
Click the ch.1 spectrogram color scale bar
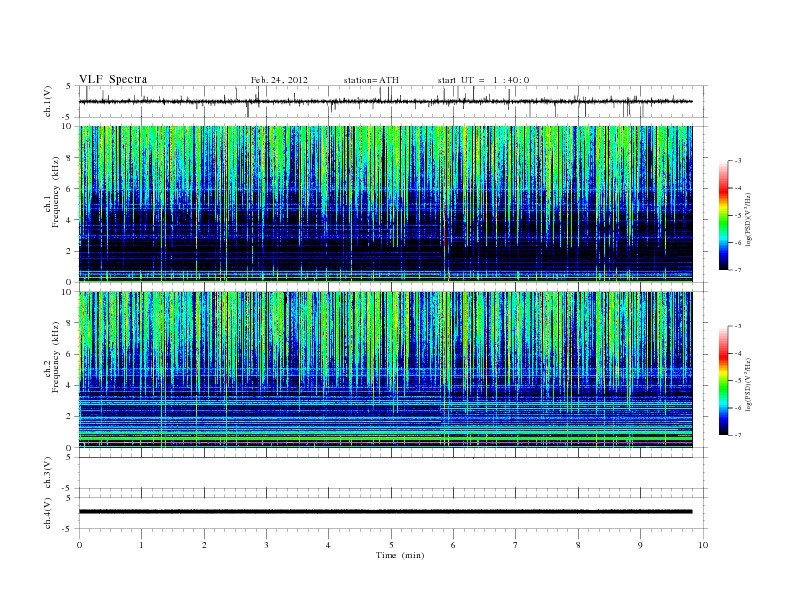click(723, 215)
